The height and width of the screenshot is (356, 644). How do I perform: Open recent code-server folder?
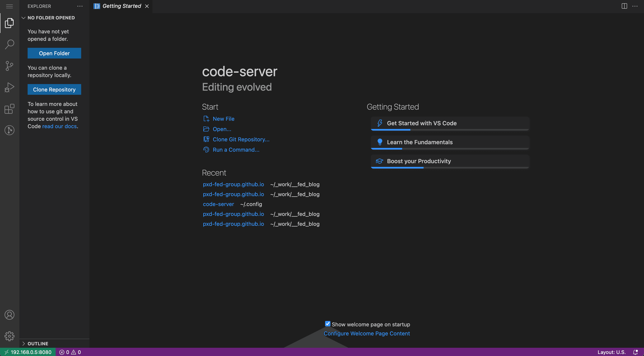point(218,204)
